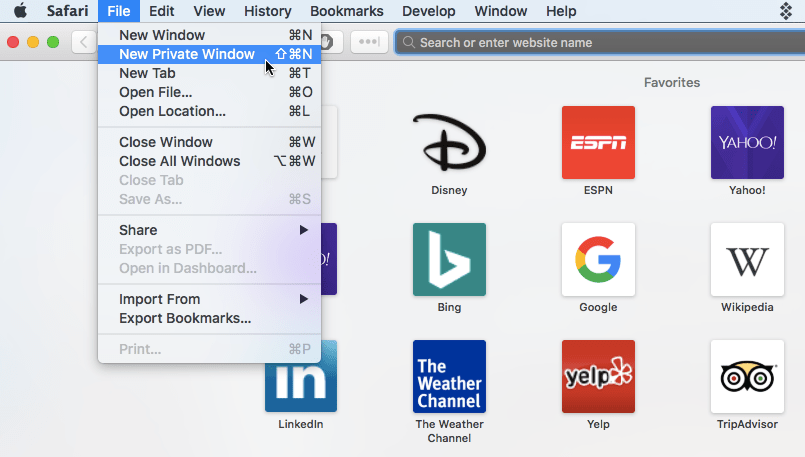Open the Google favorite
805x457 pixels.
click(598, 259)
